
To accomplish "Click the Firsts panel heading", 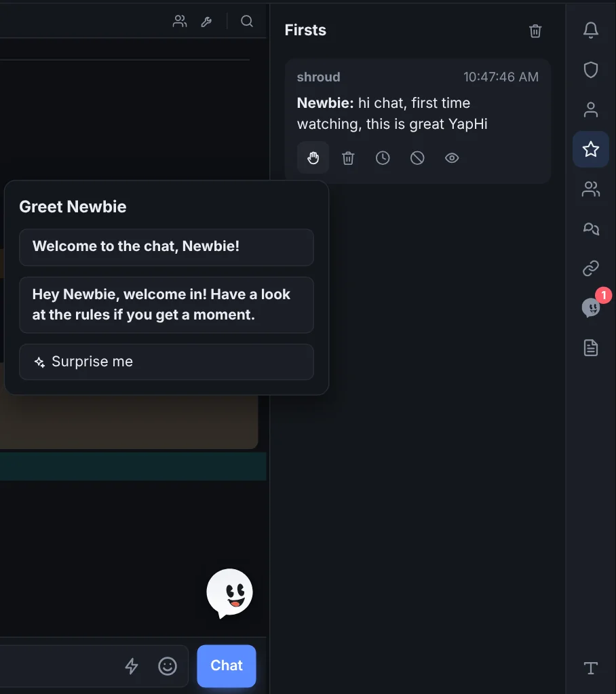I will pyautogui.click(x=305, y=30).
